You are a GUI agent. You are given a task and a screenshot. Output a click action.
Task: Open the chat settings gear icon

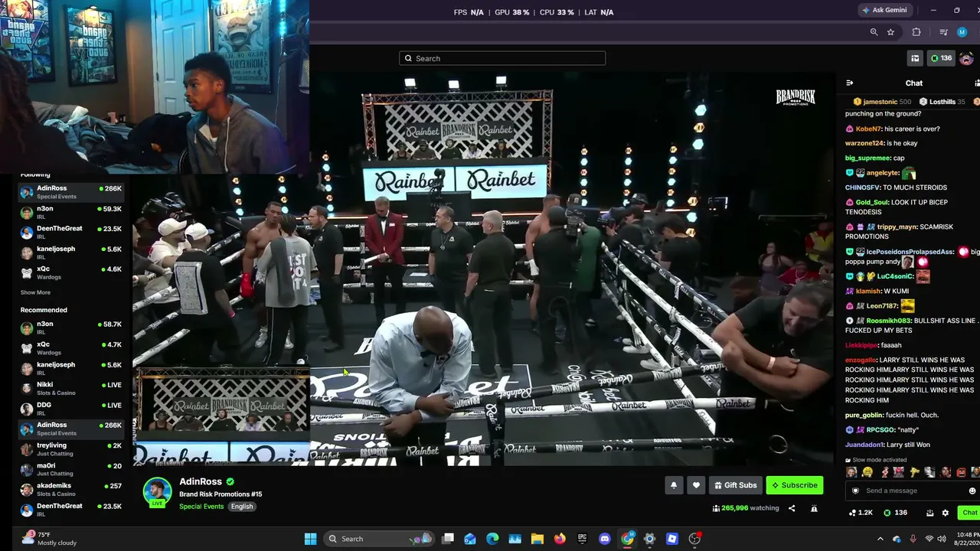pyautogui.click(x=946, y=513)
